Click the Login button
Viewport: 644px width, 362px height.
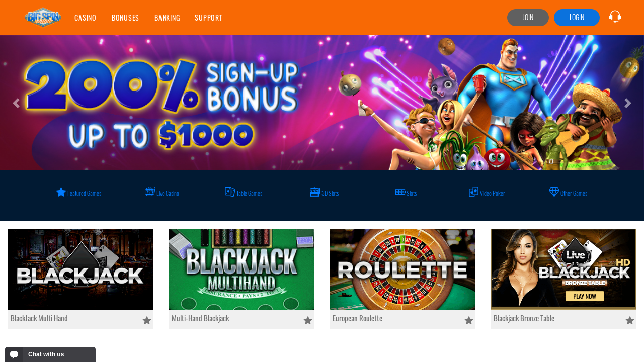point(577,18)
